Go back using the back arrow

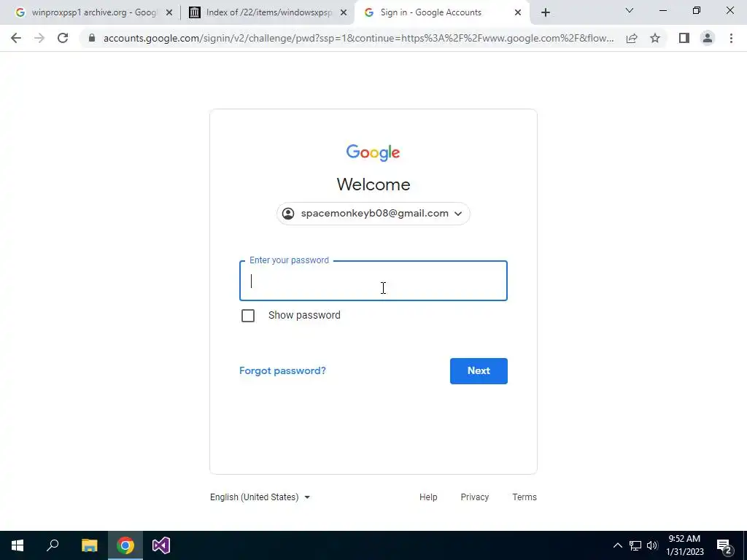point(16,38)
